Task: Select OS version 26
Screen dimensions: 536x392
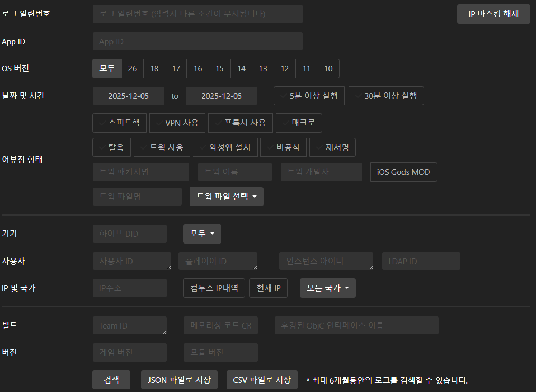Action: click(x=133, y=68)
